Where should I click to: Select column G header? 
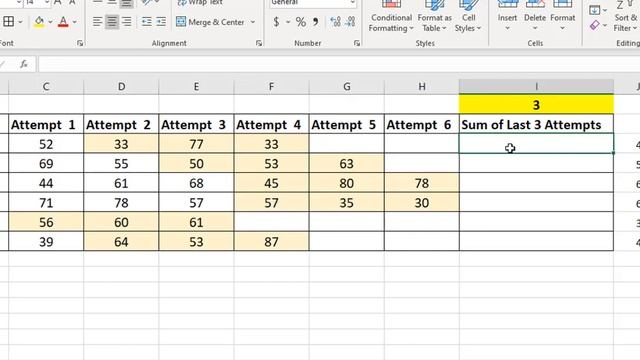coord(347,87)
